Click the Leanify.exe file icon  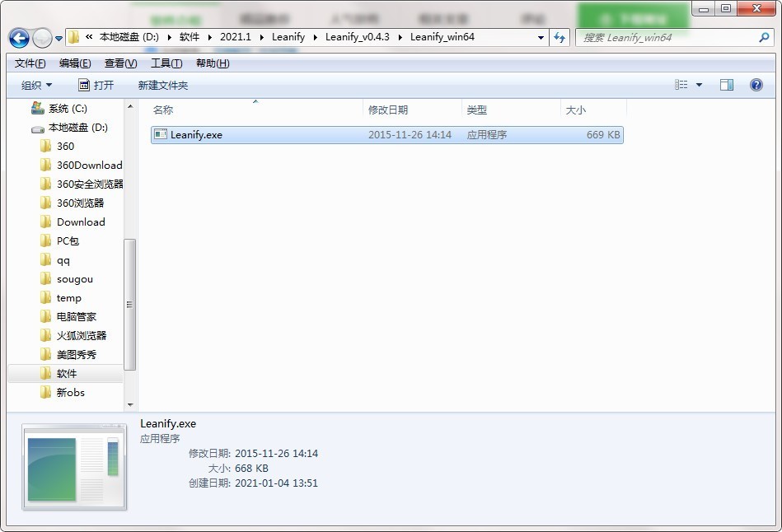coord(161,135)
